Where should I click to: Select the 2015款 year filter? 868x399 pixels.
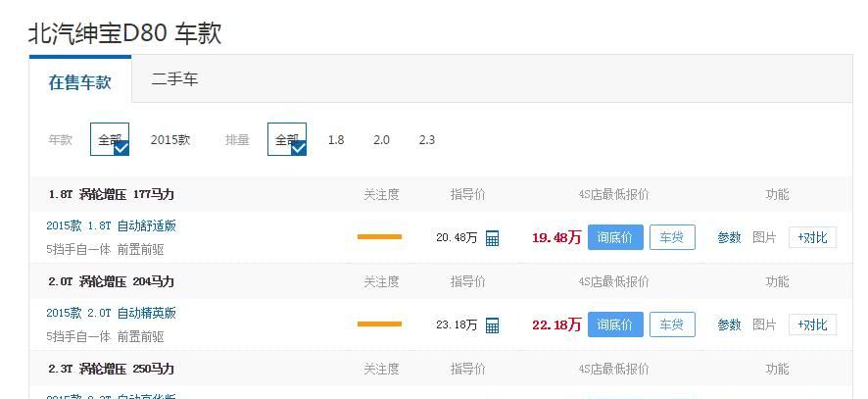coord(170,139)
